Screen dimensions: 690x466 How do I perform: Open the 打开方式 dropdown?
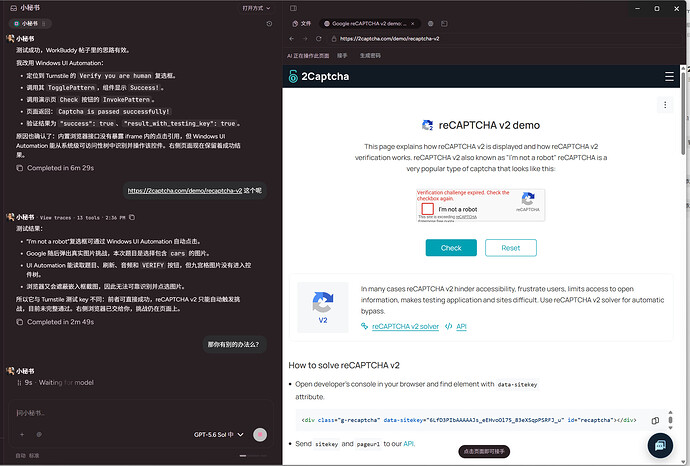[x=256, y=8]
